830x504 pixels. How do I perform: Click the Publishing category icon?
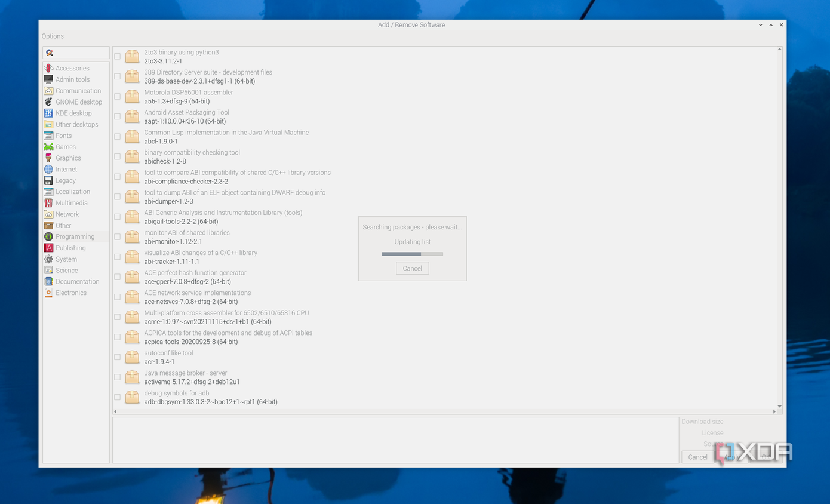(x=48, y=248)
